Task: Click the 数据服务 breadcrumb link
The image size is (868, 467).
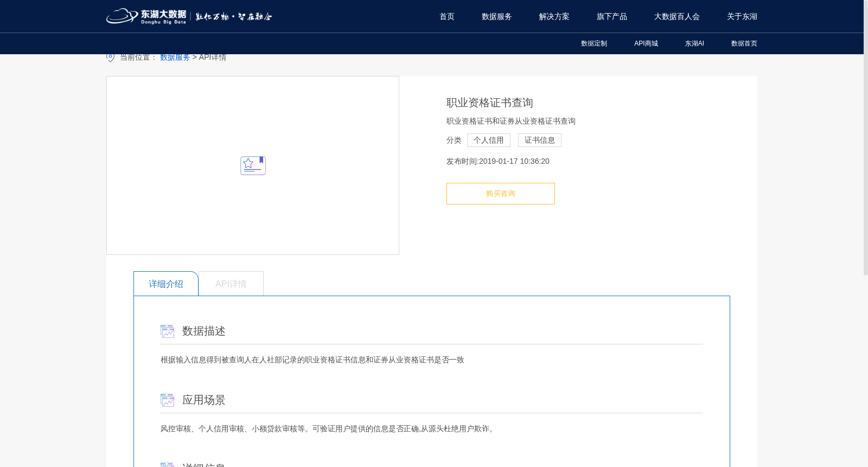Action: (175, 57)
